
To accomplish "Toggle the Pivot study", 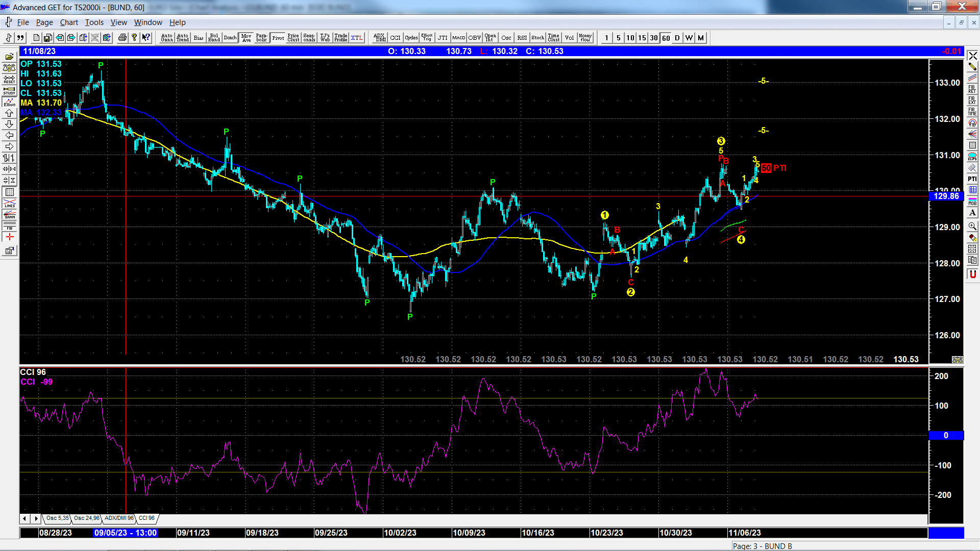I will [278, 38].
